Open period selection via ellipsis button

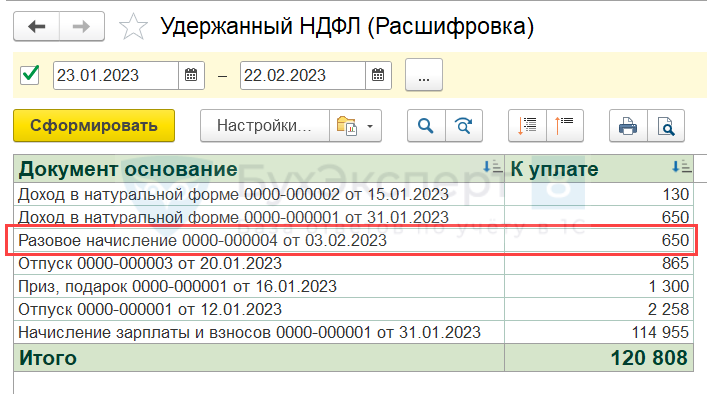[x=423, y=75]
